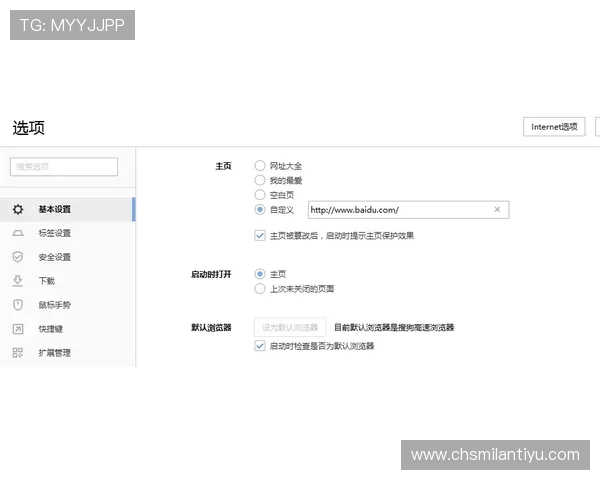Select 网址大全 as homepage
600x480 pixels.
coord(260,166)
